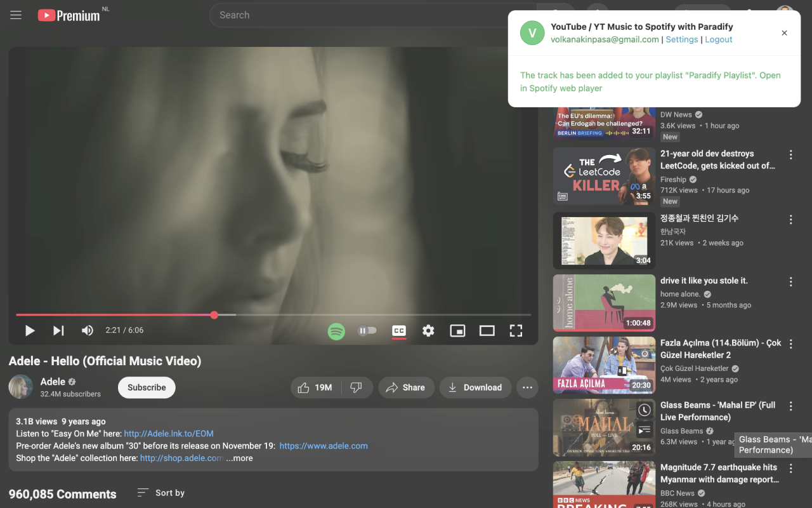Open Çok Güzel Hareketler channel name
The height and width of the screenshot is (508, 812).
click(694, 368)
